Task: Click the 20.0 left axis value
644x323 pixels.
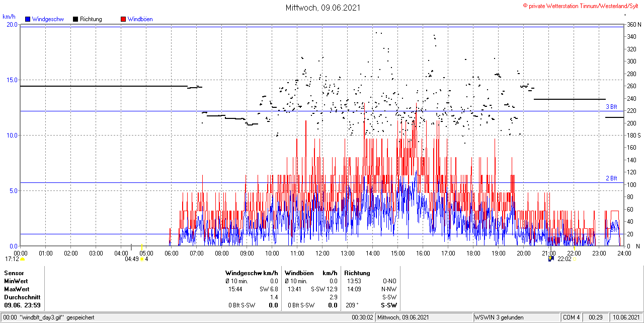Action: [12, 24]
